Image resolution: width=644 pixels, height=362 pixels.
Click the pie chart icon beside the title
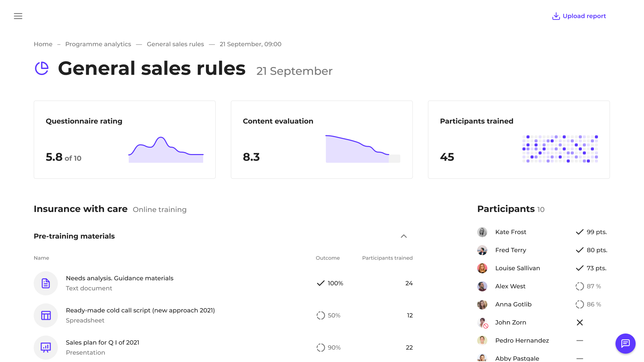[42, 69]
